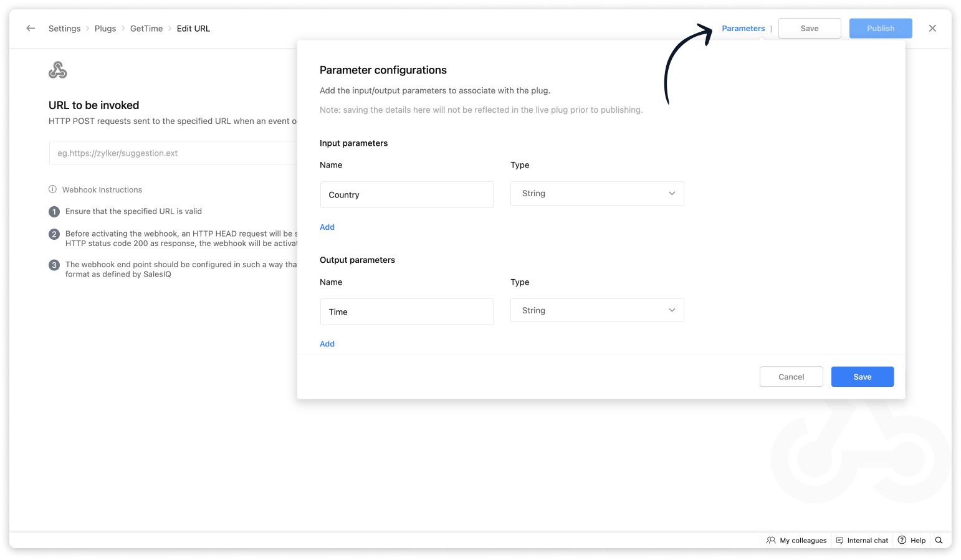This screenshot has height=560, width=961.
Task: Click the URL to be invoked field
Action: tap(173, 153)
